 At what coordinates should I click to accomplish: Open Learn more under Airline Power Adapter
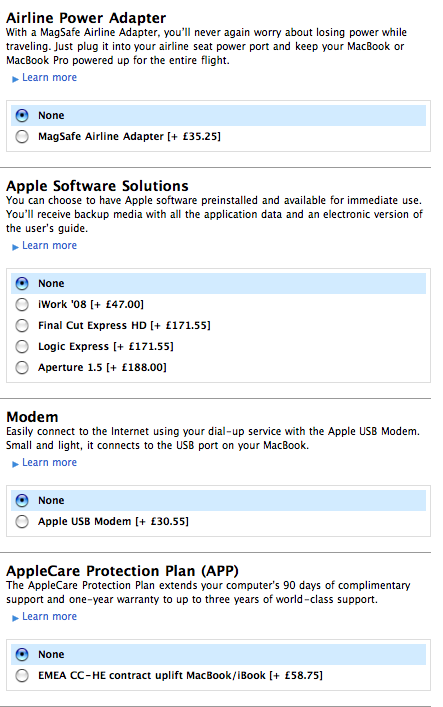(49, 78)
